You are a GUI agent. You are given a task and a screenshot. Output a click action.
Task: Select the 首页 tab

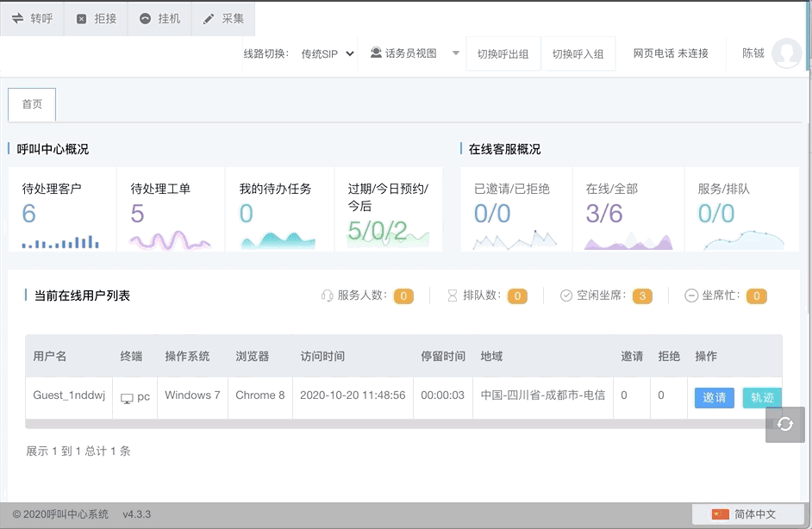click(32, 104)
